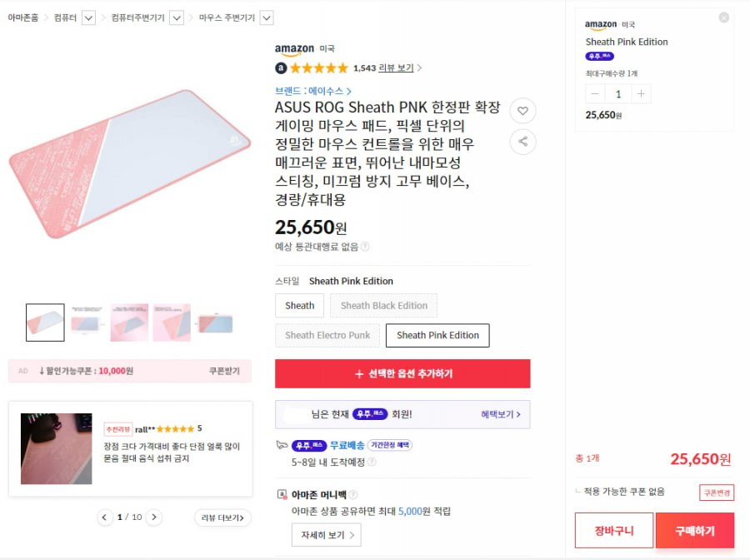The image size is (750, 560).
Task: Expand the 마우스 주변기기 breadcrumb dropdown
Action: (x=267, y=18)
